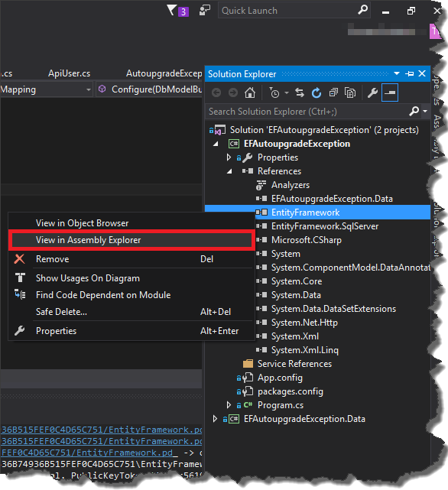Click the Collapse All icon
The width and height of the screenshot is (448, 490).
coord(333,92)
